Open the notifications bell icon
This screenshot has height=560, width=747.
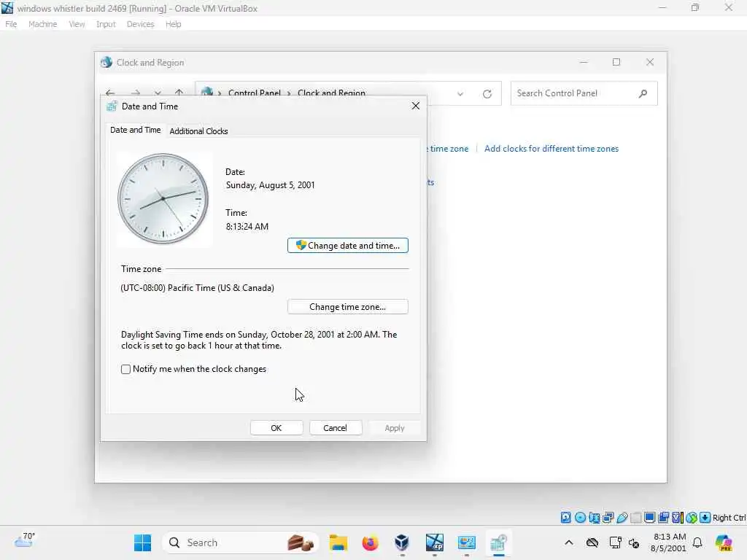tap(697, 542)
